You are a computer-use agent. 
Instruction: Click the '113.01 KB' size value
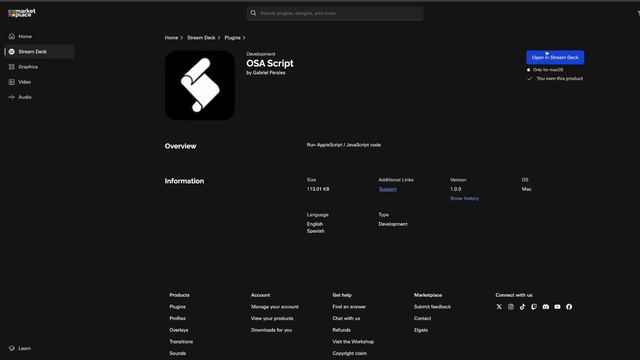(x=318, y=189)
